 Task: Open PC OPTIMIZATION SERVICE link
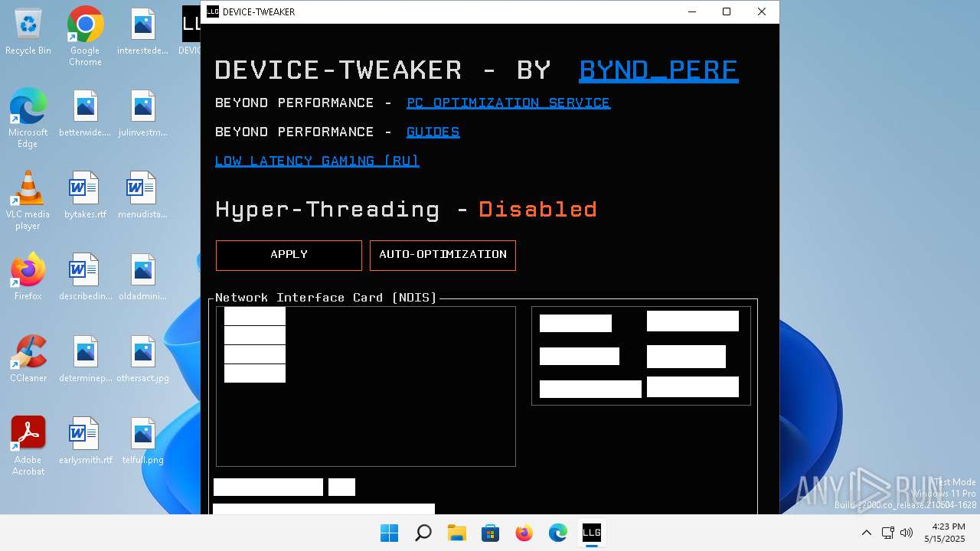point(508,103)
